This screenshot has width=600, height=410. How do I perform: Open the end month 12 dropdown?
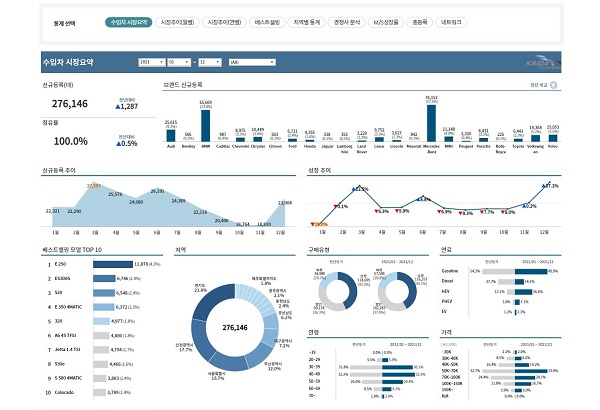[x=210, y=62]
